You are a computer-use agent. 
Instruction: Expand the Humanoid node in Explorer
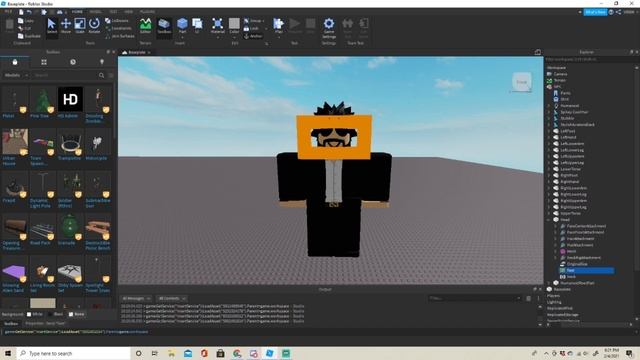549,106
